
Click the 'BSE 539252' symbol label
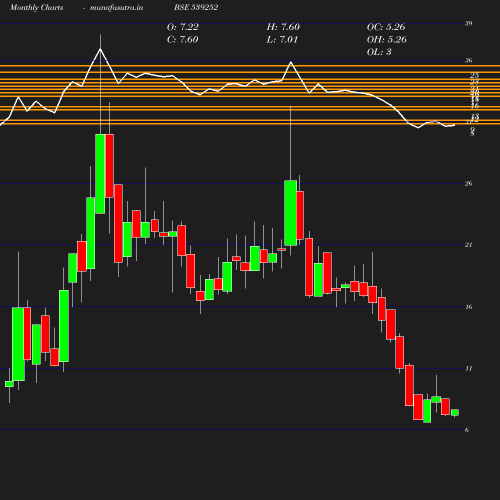(x=196, y=8)
